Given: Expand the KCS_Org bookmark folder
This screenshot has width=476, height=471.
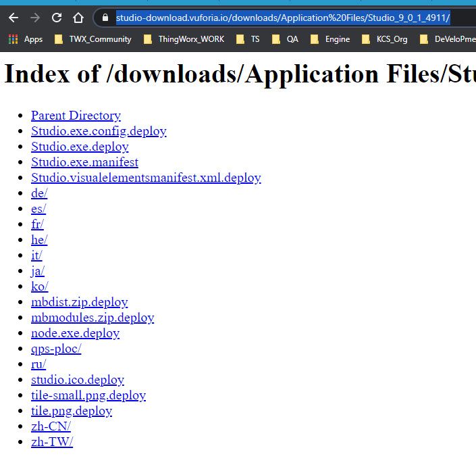Looking at the screenshot, I should pyautogui.click(x=385, y=39).
